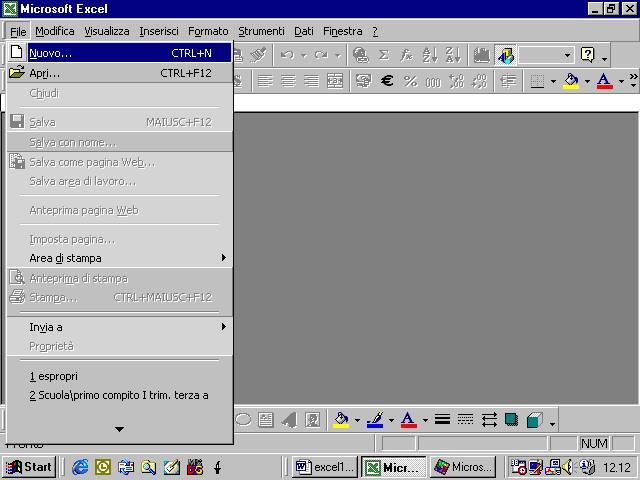Viewport: 640px width, 480px height.
Task: Click the Chart Wizard icon
Action: click(482, 55)
